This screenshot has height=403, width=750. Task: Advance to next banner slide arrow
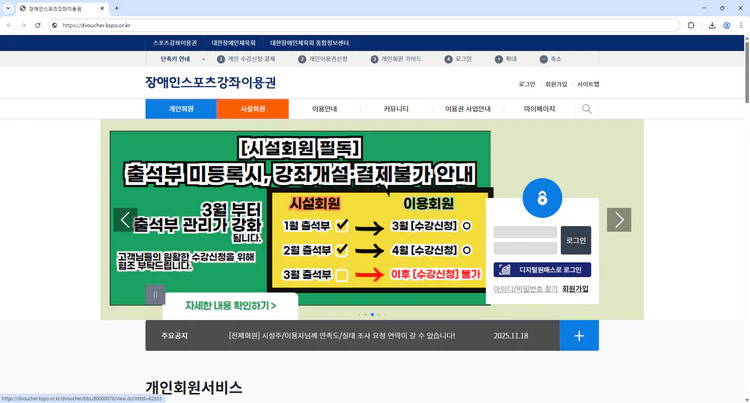coord(619,220)
